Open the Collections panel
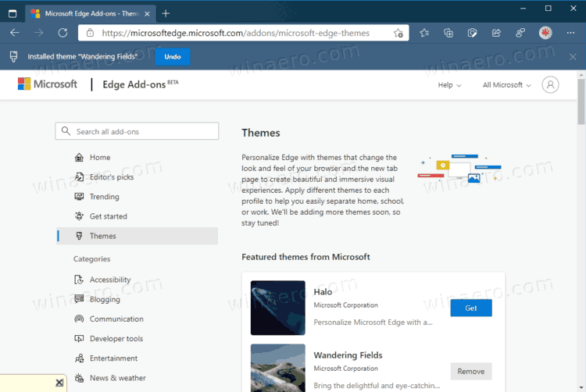The width and height of the screenshot is (586, 392). 448,33
